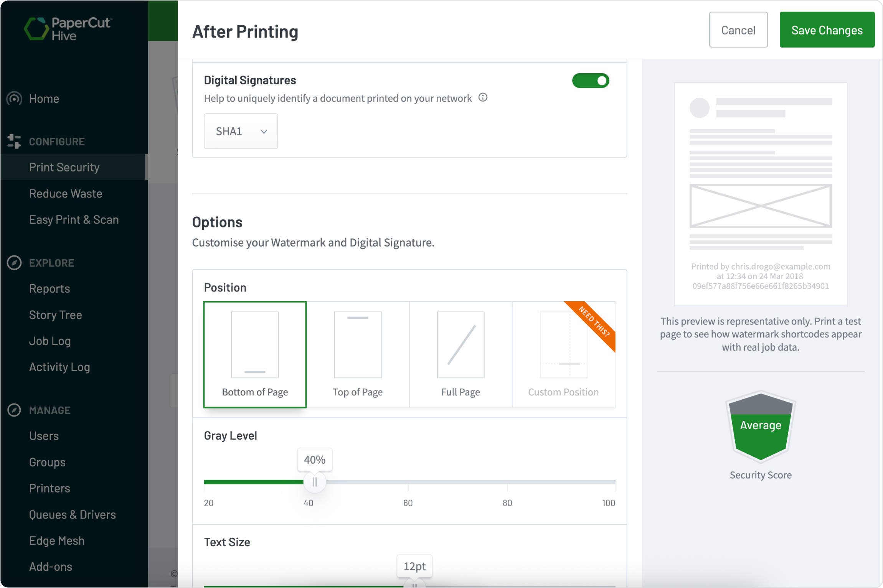
Task: Click the Explore compass icon
Action: tap(14, 262)
